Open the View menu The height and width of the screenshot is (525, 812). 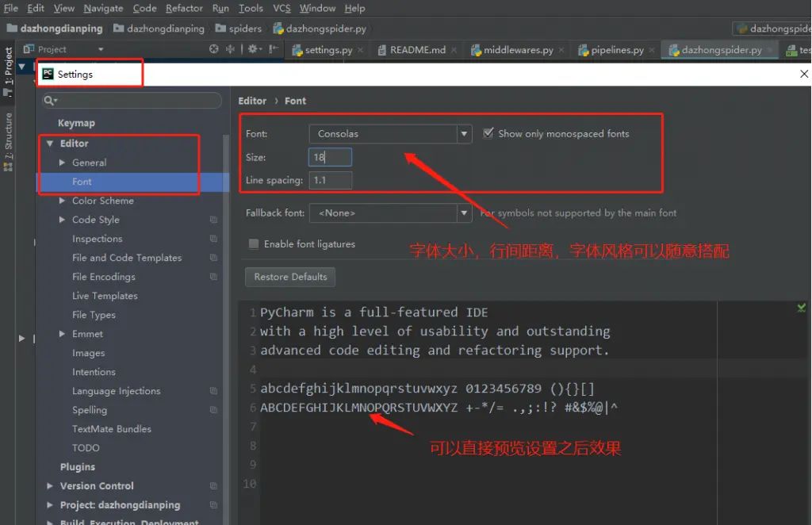point(64,8)
